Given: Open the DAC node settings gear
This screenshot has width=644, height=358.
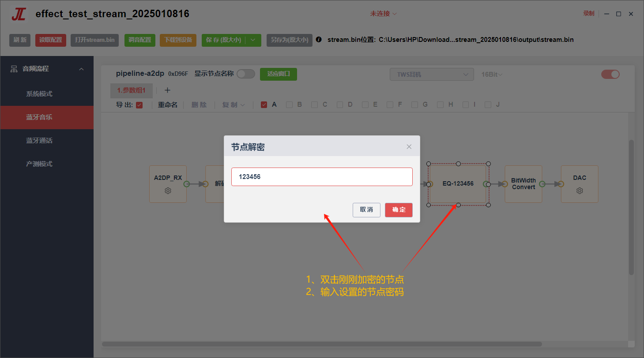Looking at the screenshot, I should pyautogui.click(x=580, y=191).
